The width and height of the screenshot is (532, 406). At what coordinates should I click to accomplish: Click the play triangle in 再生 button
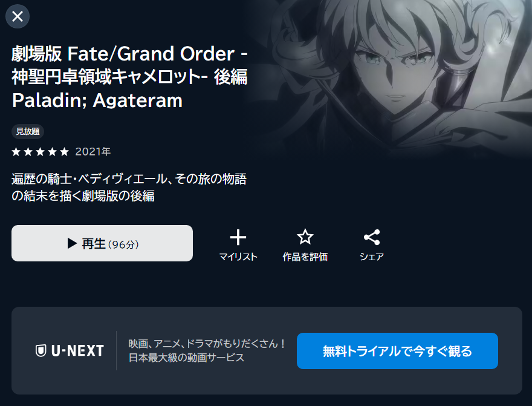(71, 243)
